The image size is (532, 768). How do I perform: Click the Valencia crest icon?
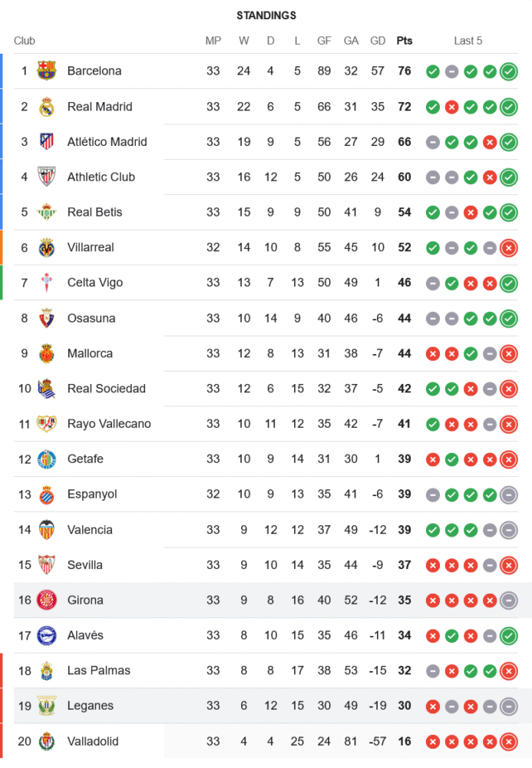point(47,529)
